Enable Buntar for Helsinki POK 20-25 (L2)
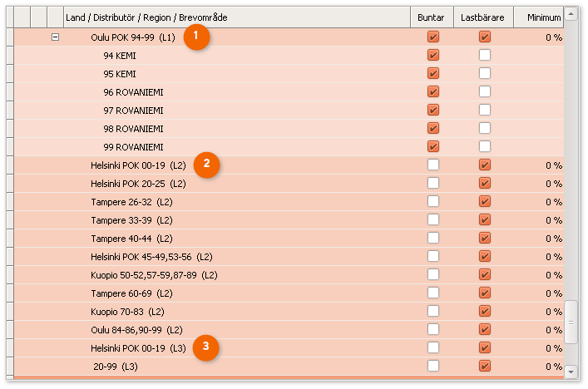Viewport: 588px width, 389px height. coord(433,183)
